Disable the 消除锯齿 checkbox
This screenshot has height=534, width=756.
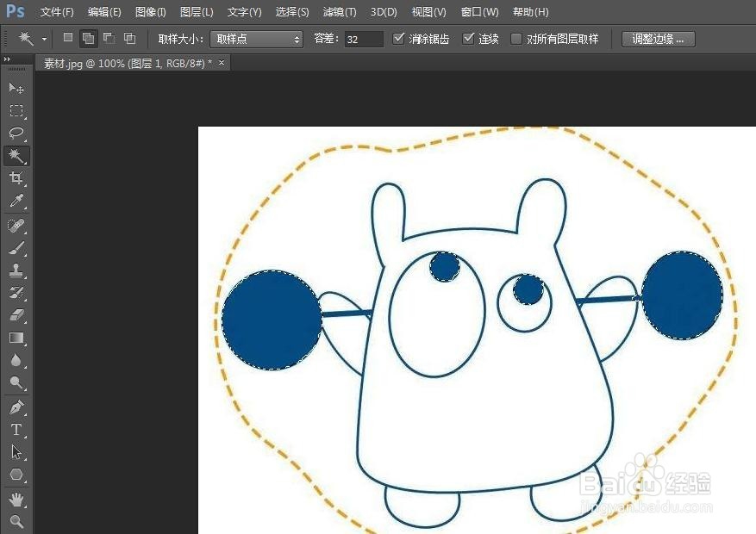click(399, 39)
